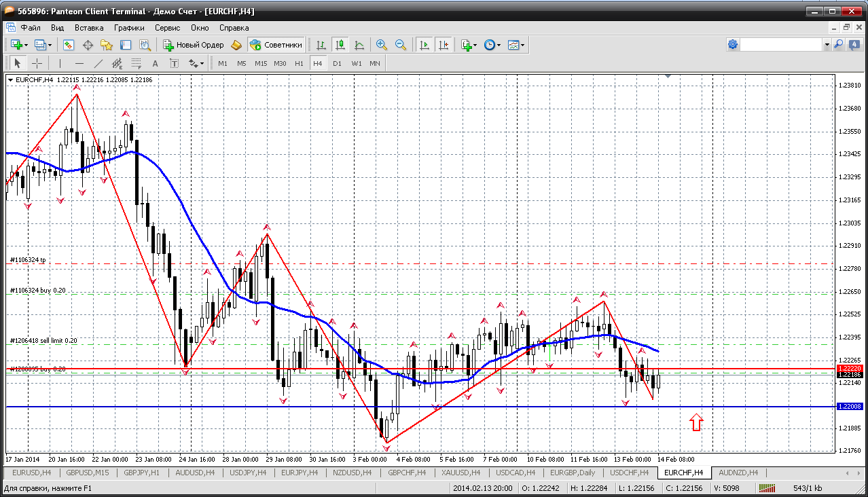The image size is (868, 497).
Task: Open the Data Window panel
Action: coord(88,45)
